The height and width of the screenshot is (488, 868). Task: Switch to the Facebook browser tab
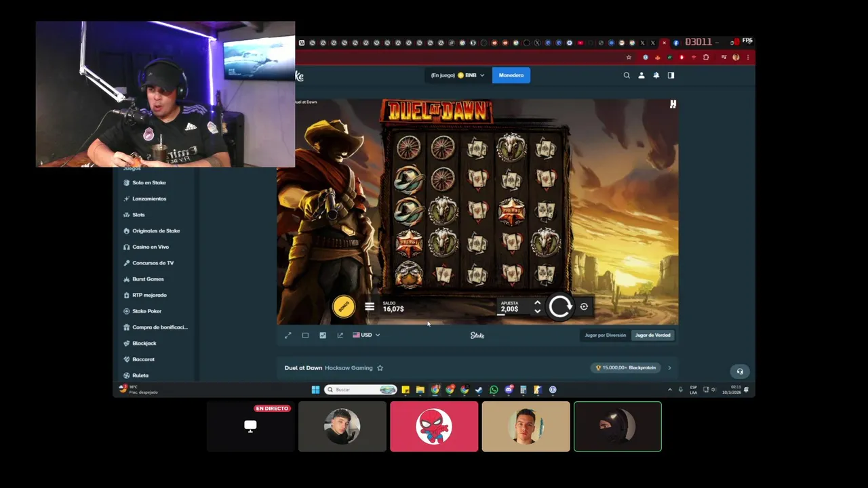point(675,43)
